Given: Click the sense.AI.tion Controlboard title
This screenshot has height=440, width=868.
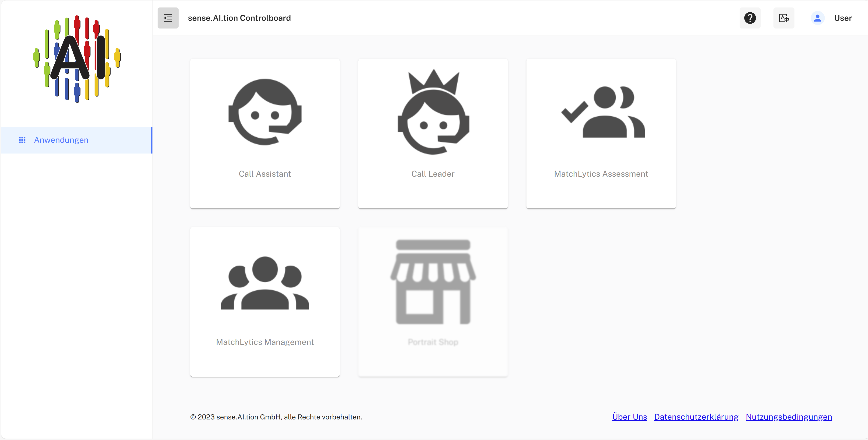Looking at the screenshot, I should coord(239,18).
